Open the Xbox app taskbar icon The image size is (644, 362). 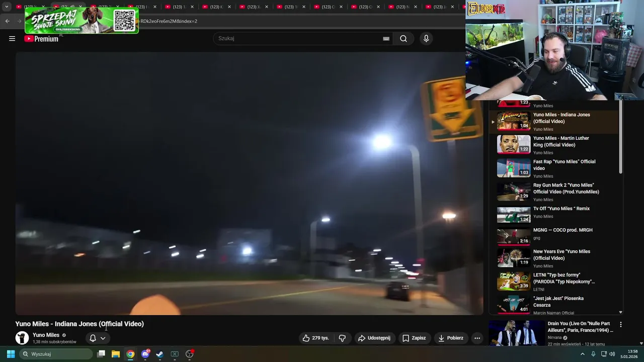point(175,354)
